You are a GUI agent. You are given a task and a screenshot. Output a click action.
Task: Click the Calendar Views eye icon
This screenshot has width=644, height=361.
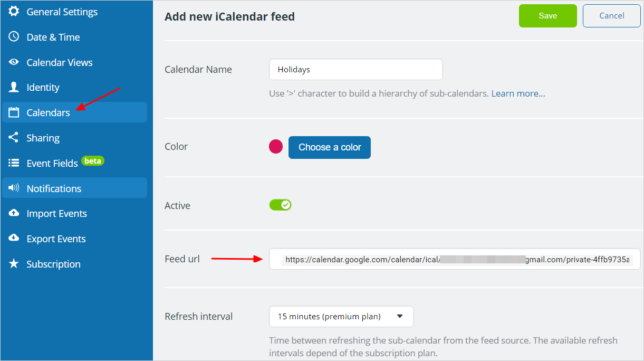(14, 62)
